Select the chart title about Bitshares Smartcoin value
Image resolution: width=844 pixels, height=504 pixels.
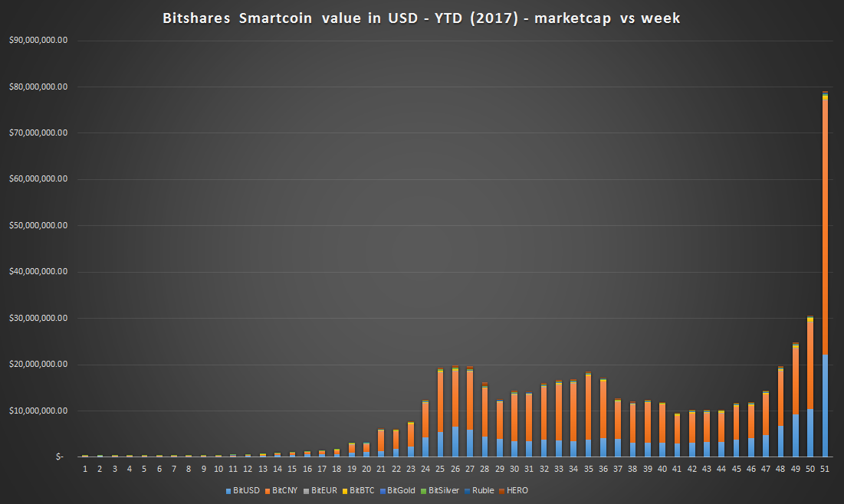(421, 18)
